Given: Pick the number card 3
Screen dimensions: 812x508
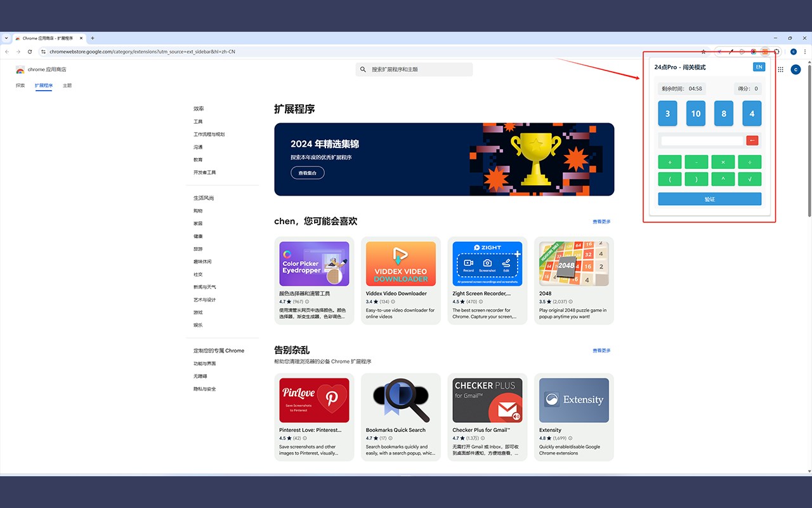Looking at the screenshot, I should [667, 114].
